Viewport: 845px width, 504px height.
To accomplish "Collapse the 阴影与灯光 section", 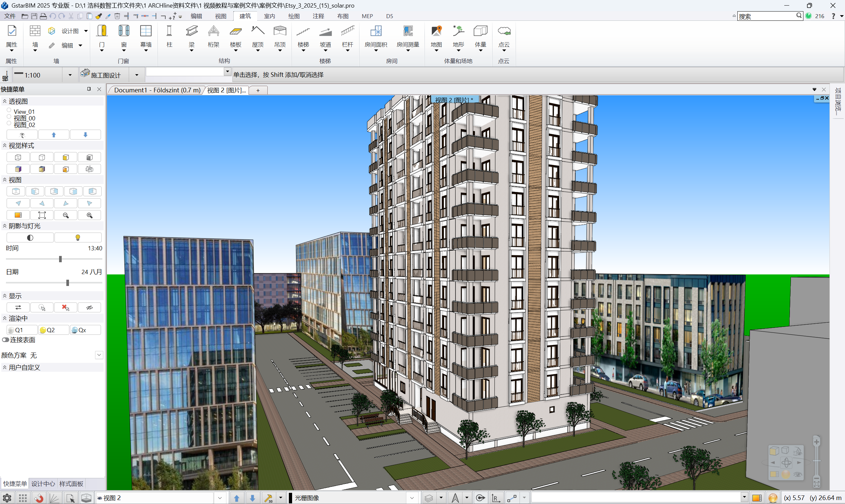I will click(5, 226).
